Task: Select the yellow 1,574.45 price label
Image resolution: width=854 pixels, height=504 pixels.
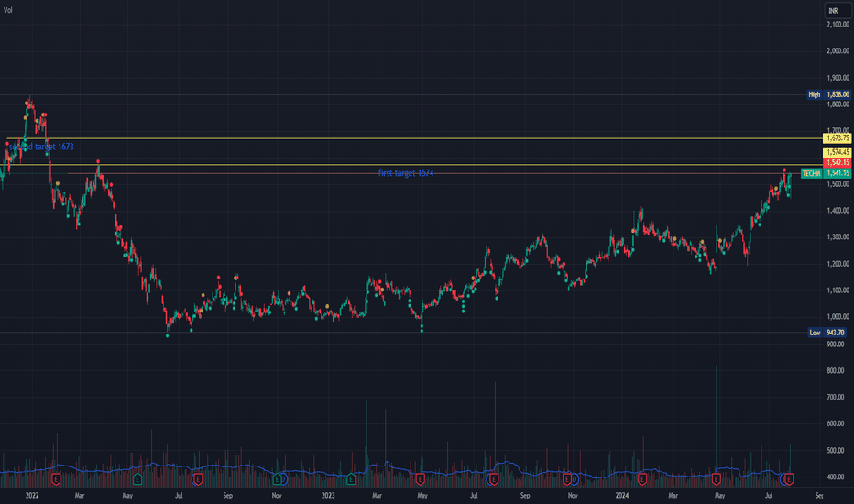Action: click(838, 152)
